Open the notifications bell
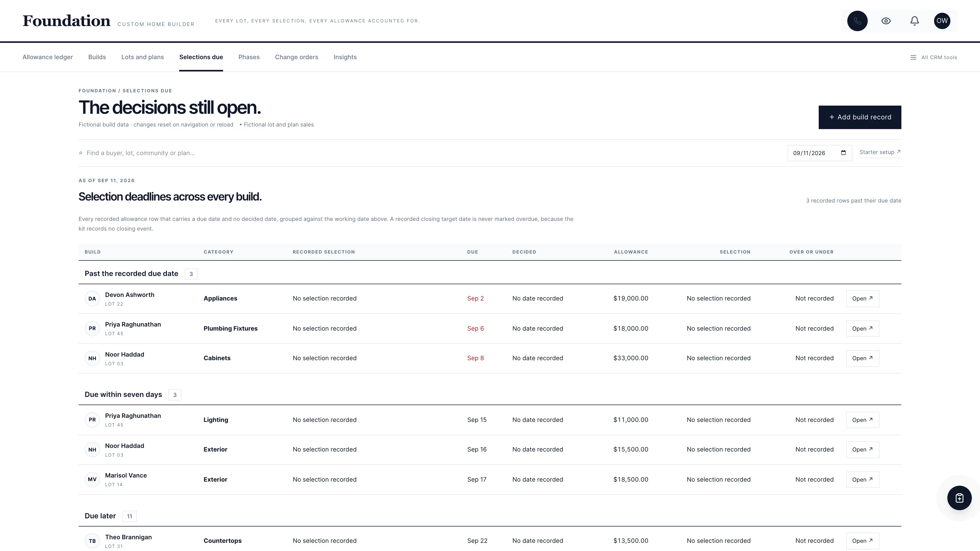 (915, 21)
